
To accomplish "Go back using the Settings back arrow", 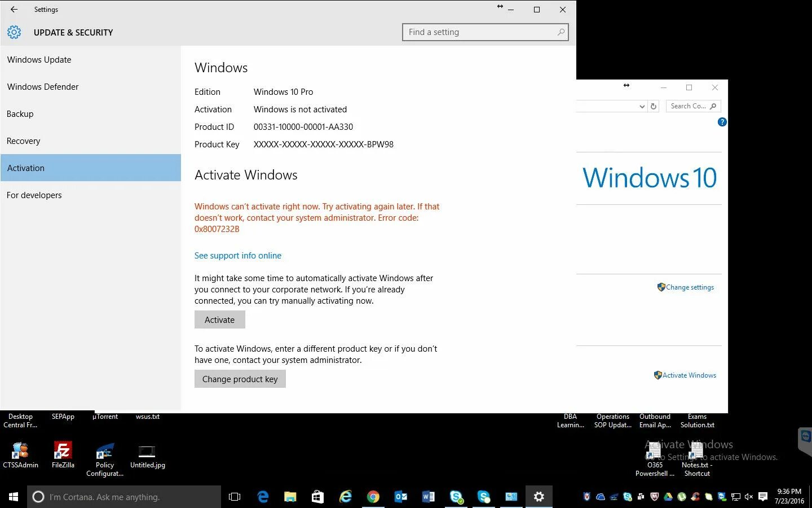I will pyautogui.click(x=14, y=10).
